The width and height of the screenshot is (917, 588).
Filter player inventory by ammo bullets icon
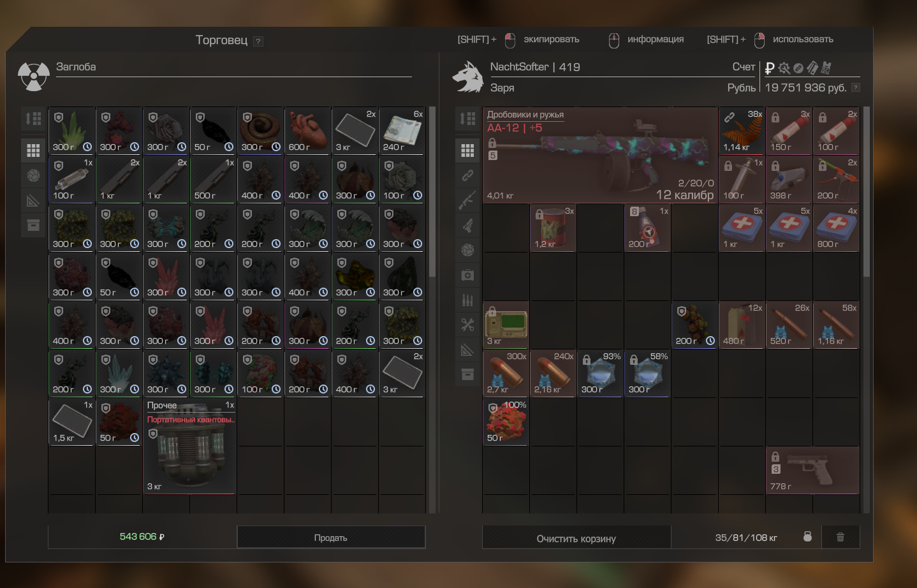(467, 300)
